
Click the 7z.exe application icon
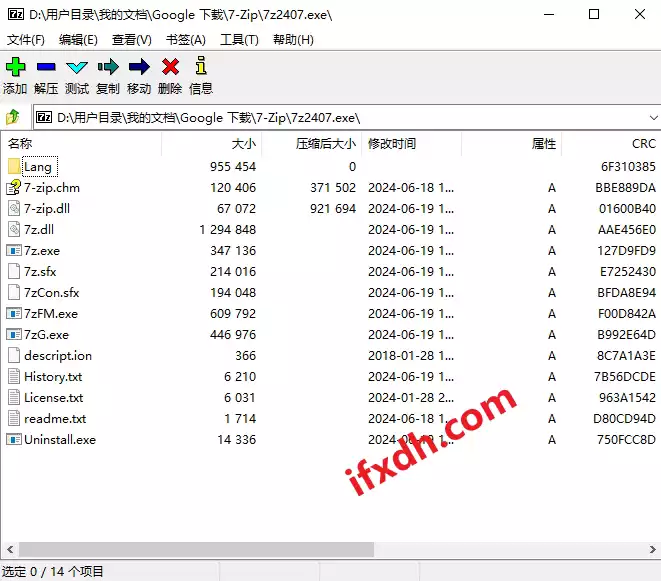pos(14,250)
